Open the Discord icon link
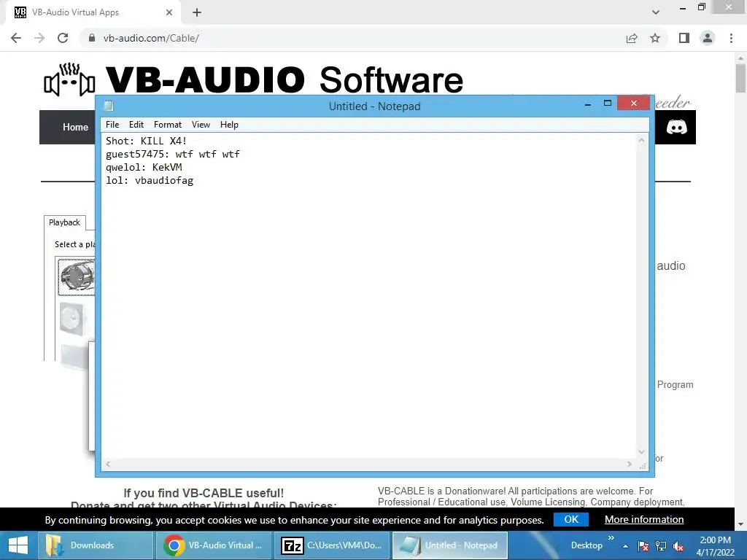 (x=676, y=127)
